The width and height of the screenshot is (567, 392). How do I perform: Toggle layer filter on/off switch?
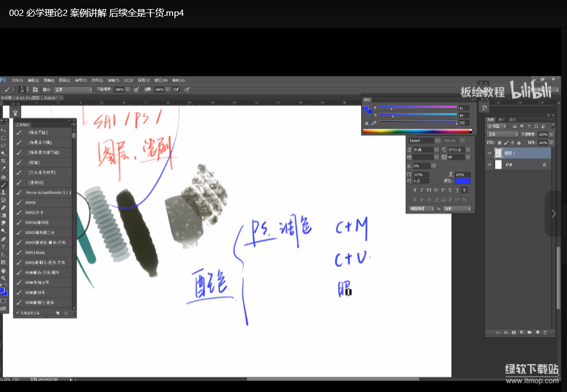click(x=553, y=126)
